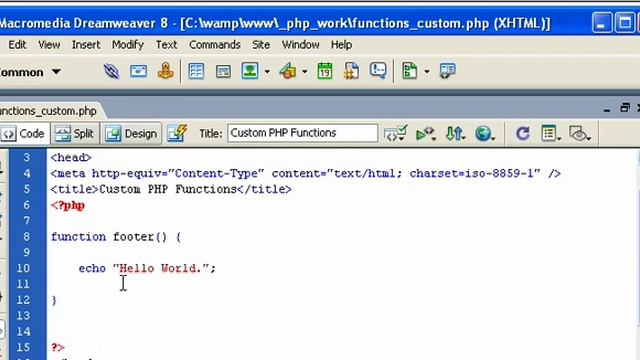Preview in browser globe icon

(484, 133)
